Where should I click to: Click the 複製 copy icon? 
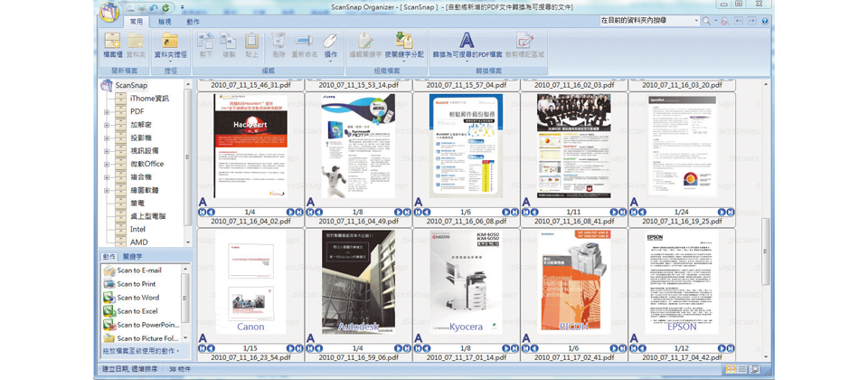229,41
